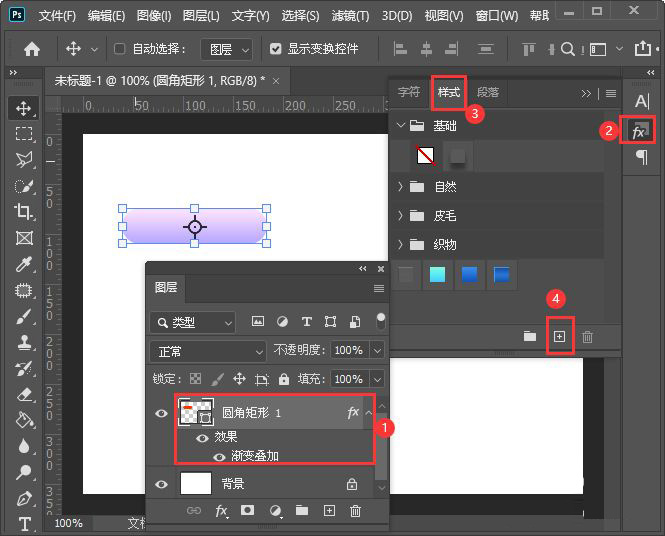Select the Dodge tool
665x536 pixels.
point(24,472)
